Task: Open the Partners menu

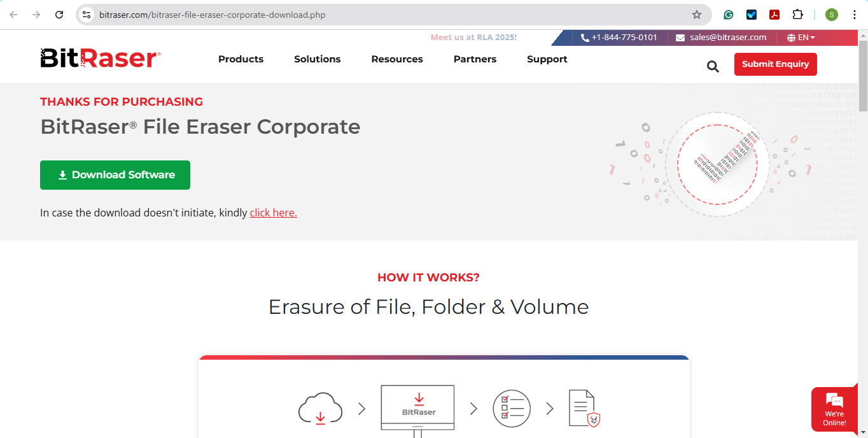Action: click(x=475, y=59)
